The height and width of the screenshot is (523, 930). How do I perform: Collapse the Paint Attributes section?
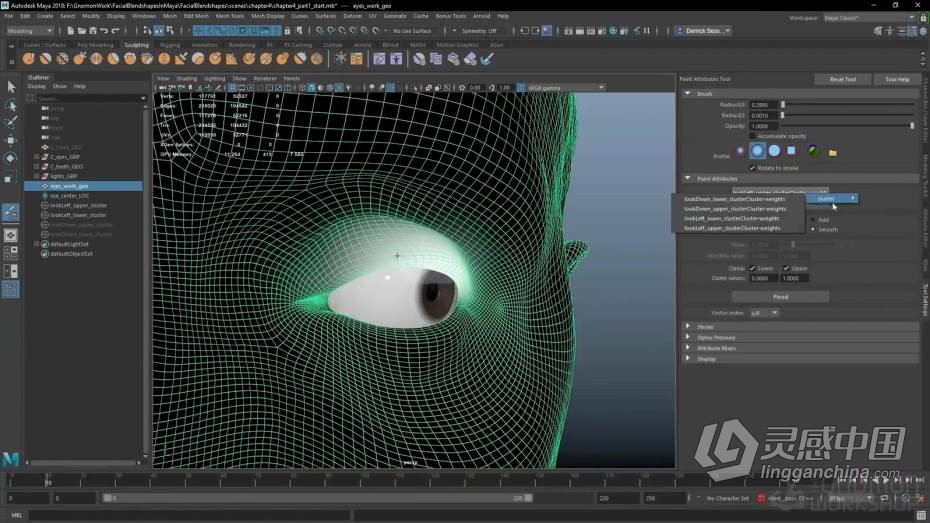pos(687,178)
